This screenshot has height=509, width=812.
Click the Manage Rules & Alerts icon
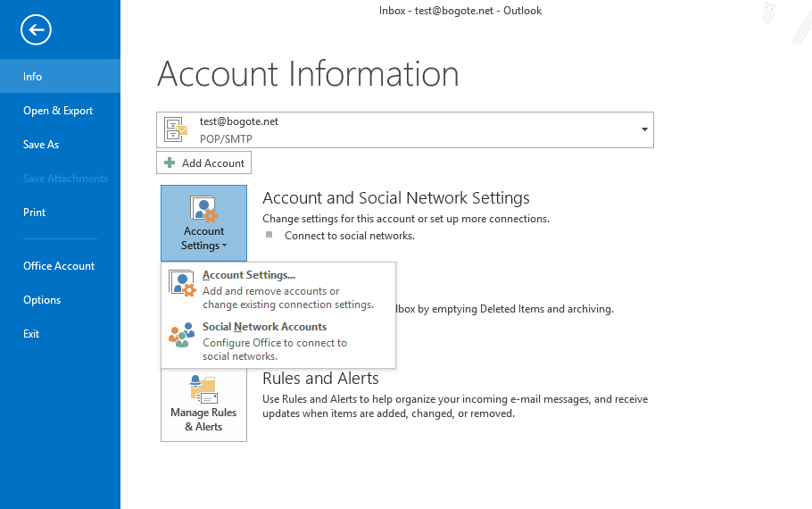[x=203, y=389]
